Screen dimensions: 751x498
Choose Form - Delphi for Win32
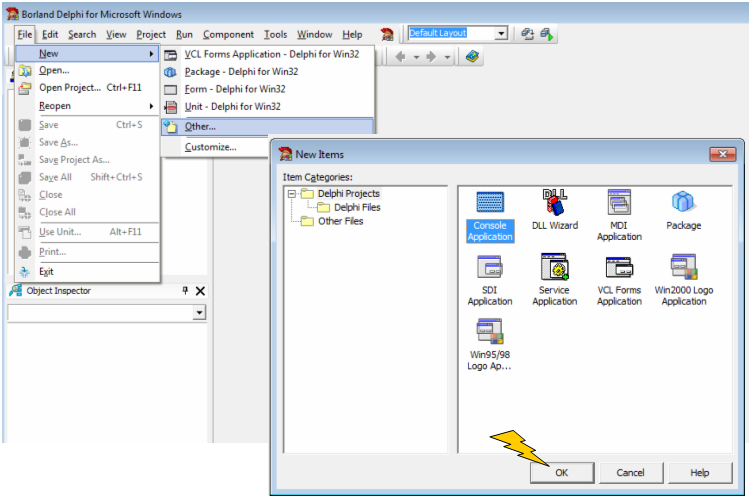click(267, 89)
